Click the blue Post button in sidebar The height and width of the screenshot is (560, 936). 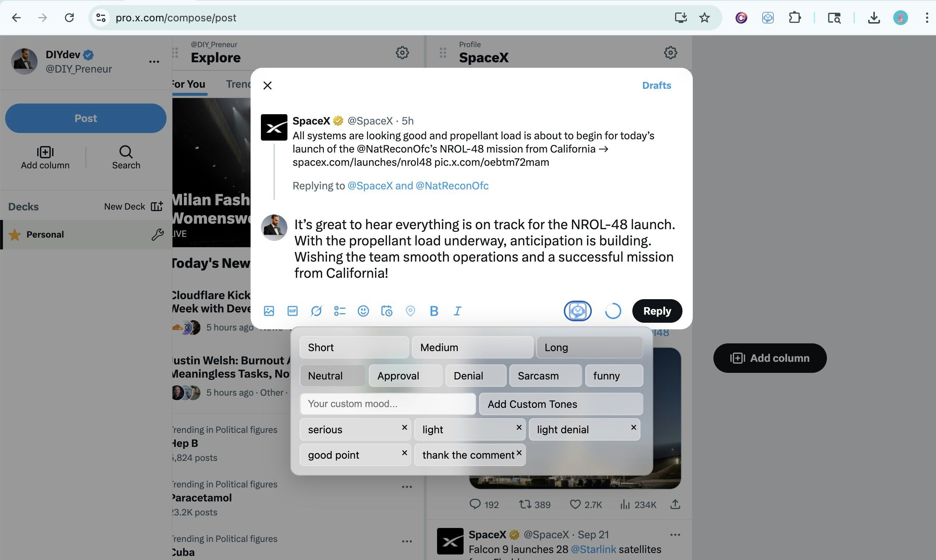[85, 118]
